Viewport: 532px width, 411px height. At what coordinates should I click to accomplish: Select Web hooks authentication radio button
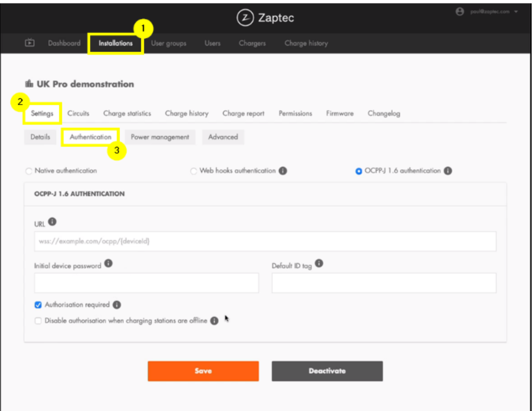pos(194,171)
